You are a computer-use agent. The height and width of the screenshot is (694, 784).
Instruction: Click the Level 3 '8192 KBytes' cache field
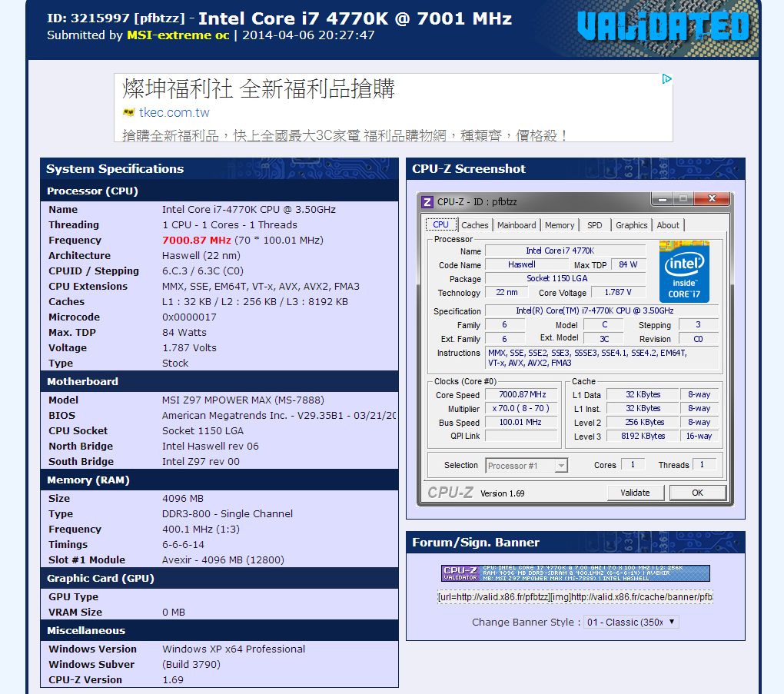click(x=643, y=436)
